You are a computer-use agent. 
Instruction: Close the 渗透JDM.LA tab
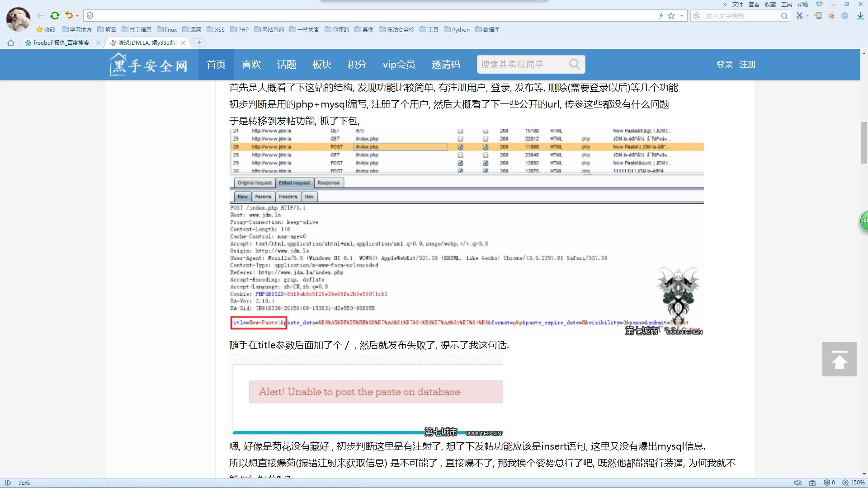183,43
